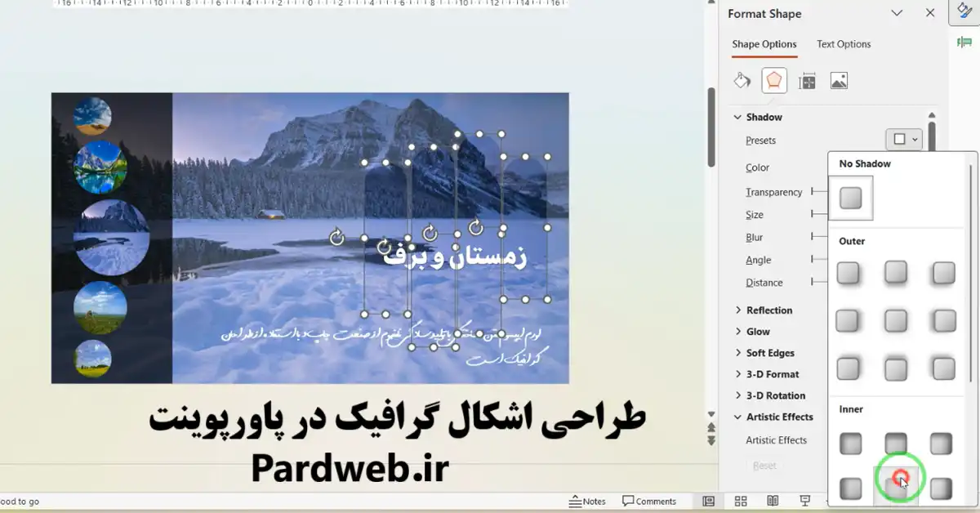This screenshot has width=980, height=513.
Task: Apply the first Outer shadow preset
Action: coord(849,273)
